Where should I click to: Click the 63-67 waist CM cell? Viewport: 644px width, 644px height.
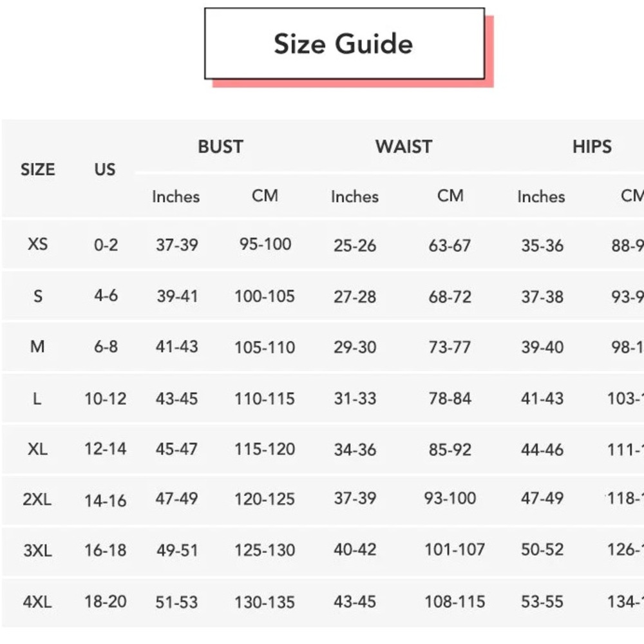(x=450, y=245)
